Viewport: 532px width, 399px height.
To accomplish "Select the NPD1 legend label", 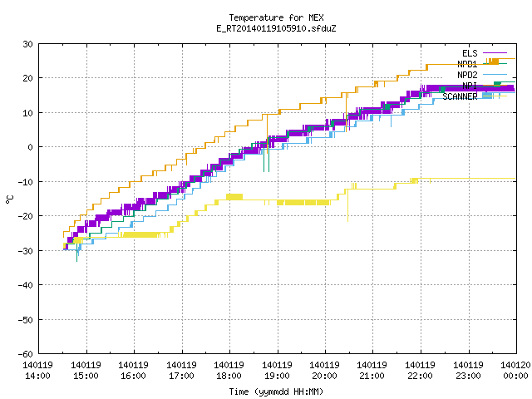I will click(467, 64).
